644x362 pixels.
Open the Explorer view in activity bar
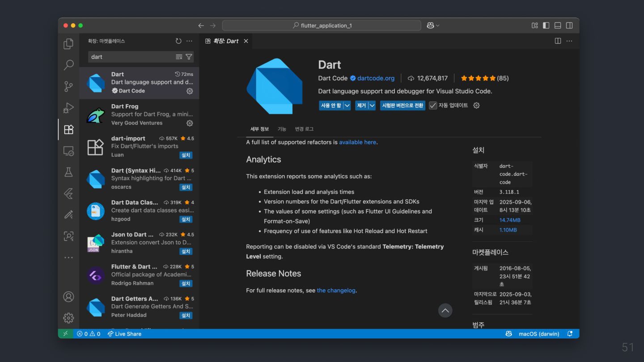pos(68,44)
